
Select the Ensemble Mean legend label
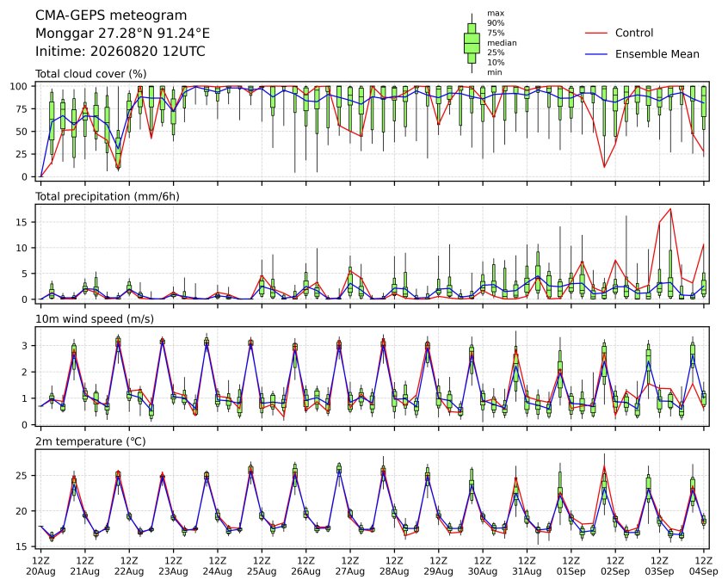click(657, 54)
